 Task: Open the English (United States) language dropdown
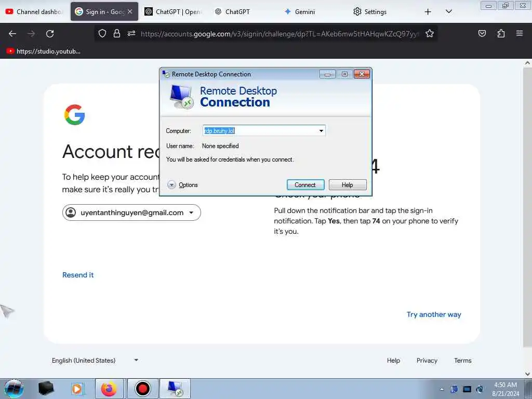point(95,361)
